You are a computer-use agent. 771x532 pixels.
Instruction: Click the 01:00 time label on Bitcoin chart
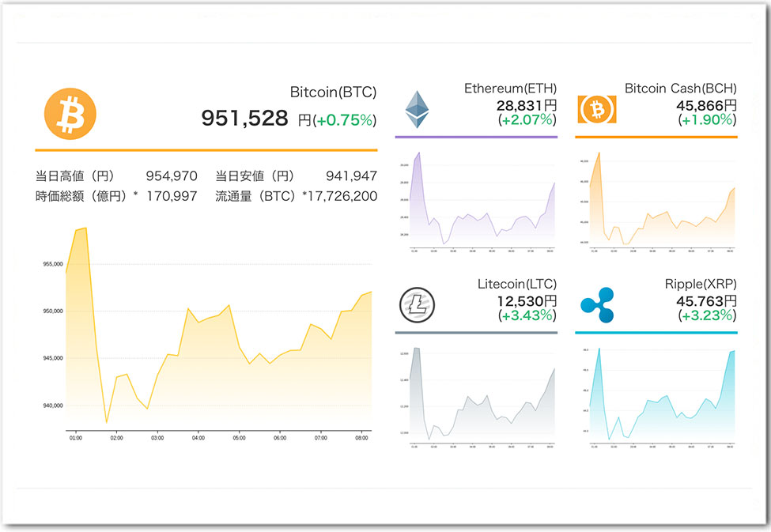click(76, 438)
